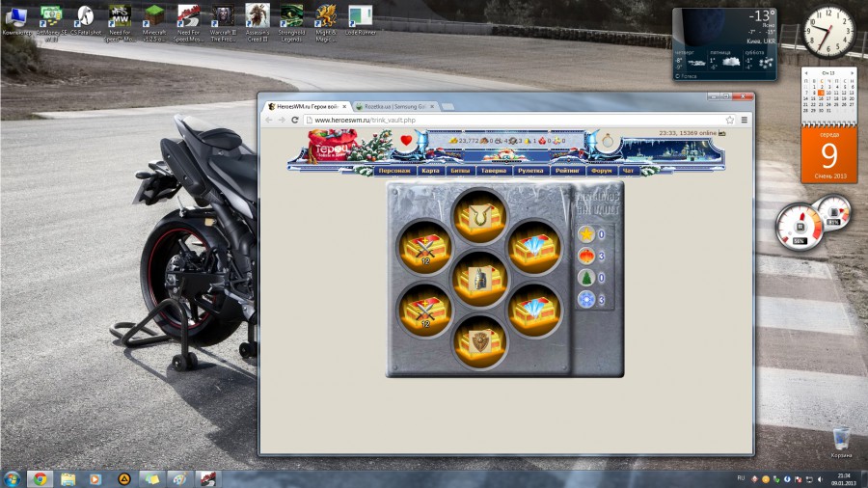Open the Рейтинг menu
This screenshot has width=868, height=488.
point(567,171)
